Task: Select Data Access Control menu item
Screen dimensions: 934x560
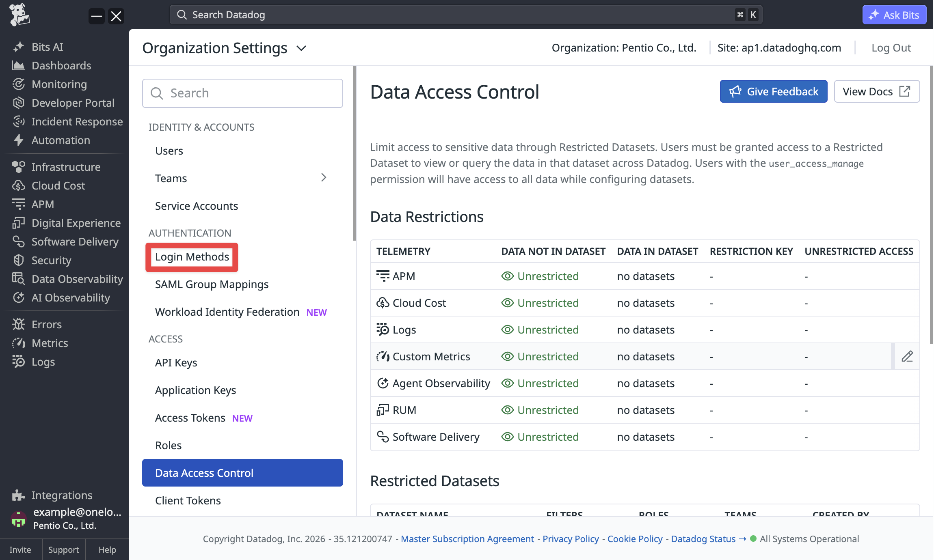Action: [x=242, y=473]
